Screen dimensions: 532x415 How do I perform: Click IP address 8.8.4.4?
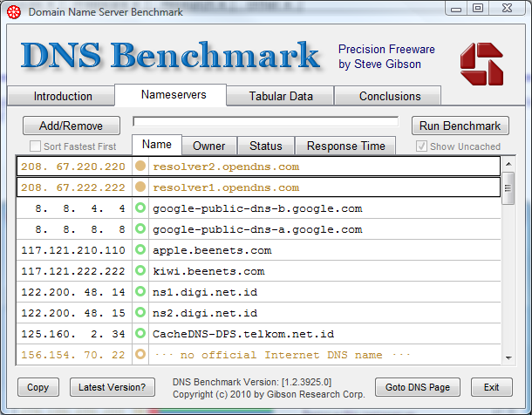point(80,209)
